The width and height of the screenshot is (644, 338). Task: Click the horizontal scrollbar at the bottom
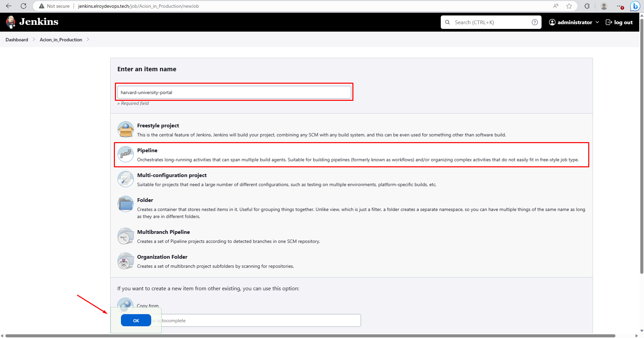point(310,336)
